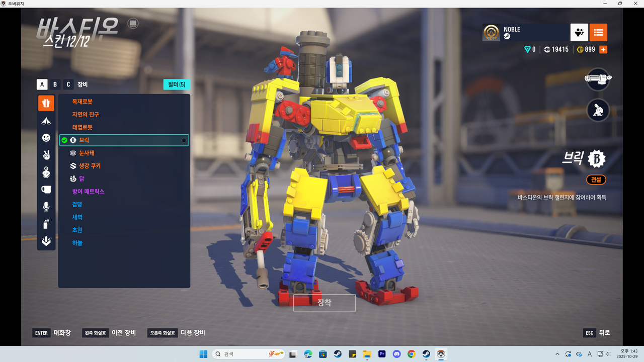
Task: Open Google Chrome from the taskbar
Action: pos(411,354)
